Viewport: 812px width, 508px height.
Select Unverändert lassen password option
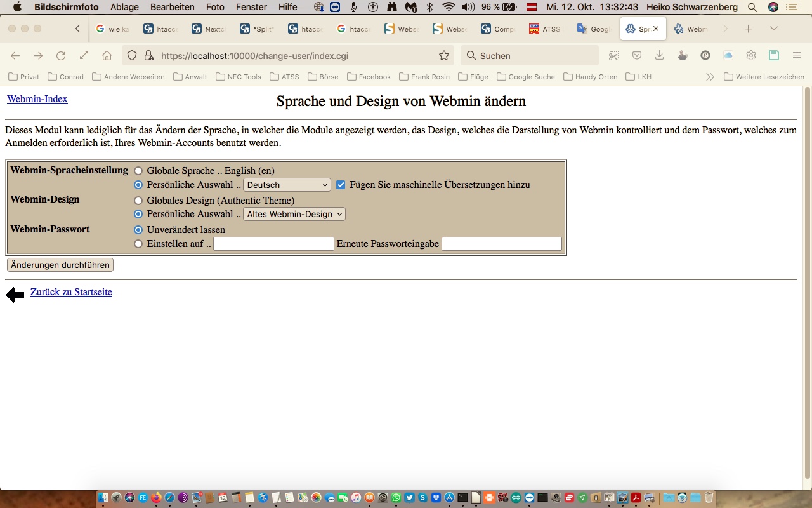pos(138,230)
